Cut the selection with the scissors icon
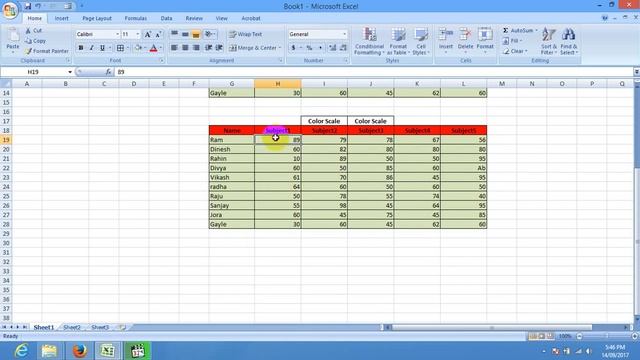640x360 pixels. click(x=28, y=31)
